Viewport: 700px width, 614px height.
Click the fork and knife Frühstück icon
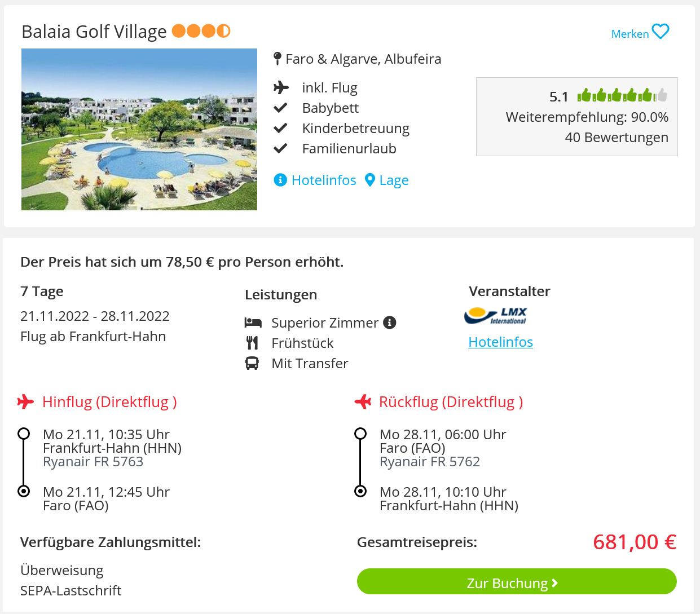[x=252, y=343]
